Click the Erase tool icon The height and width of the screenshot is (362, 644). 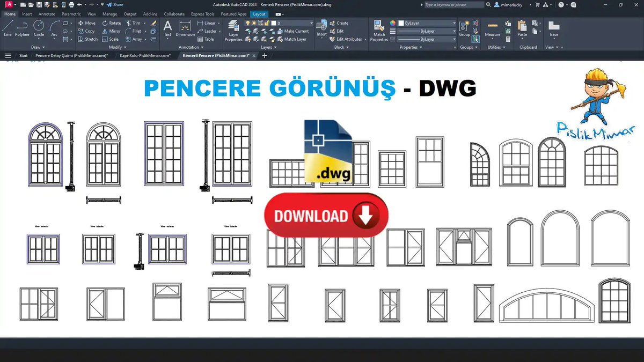pyautogui.click(x=153, y=24)
